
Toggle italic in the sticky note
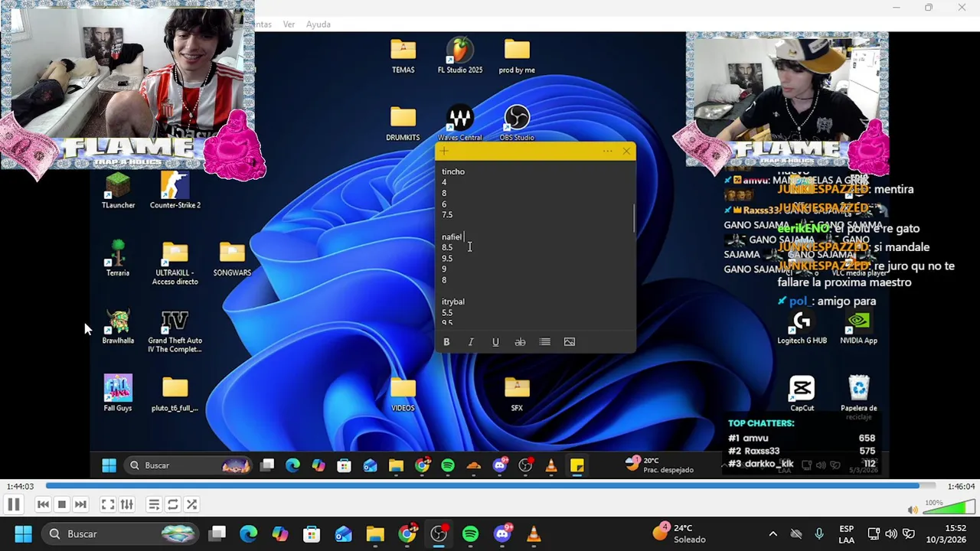471,342
